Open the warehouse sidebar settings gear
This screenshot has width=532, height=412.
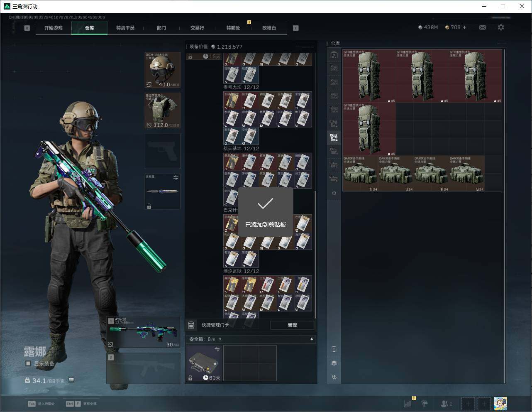pos(334,193)
